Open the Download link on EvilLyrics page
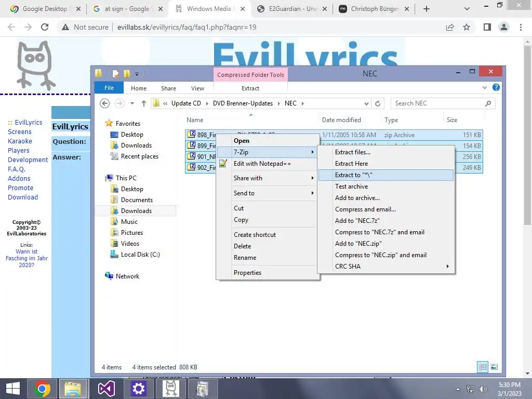The height and width of the screenshot is (399, 532). click(x=23, y=197)
